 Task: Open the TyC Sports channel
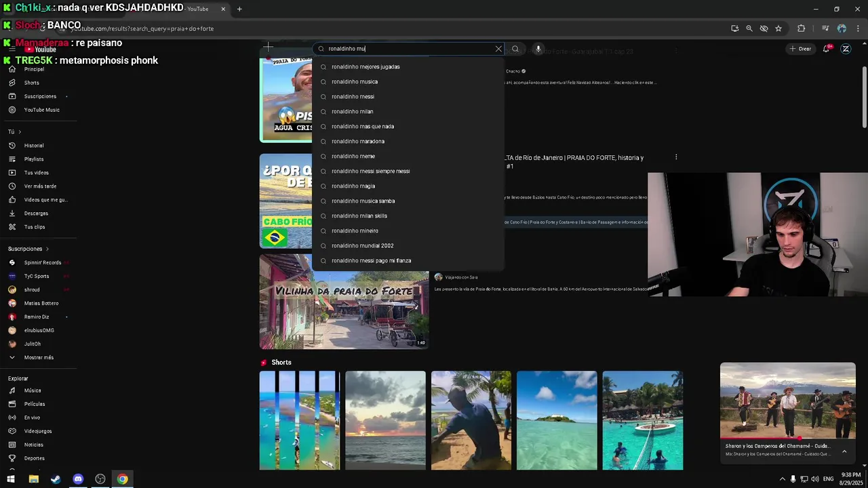37,277
